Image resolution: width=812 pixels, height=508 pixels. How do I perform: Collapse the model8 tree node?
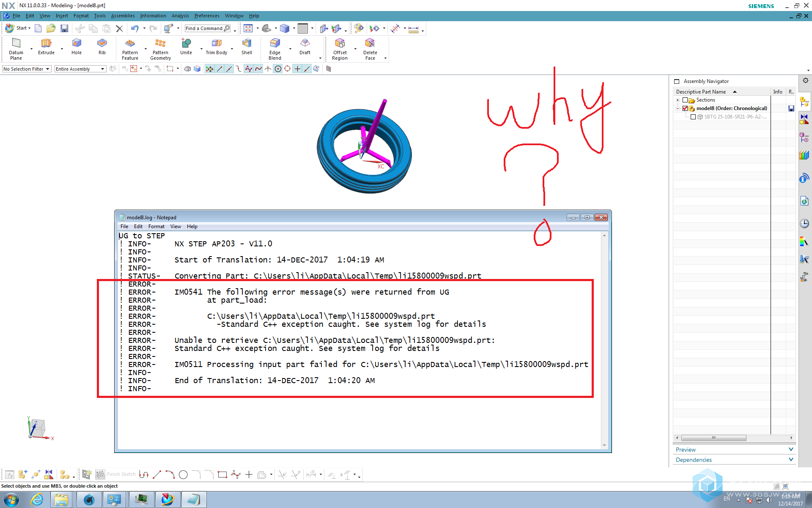pos(678,108)
